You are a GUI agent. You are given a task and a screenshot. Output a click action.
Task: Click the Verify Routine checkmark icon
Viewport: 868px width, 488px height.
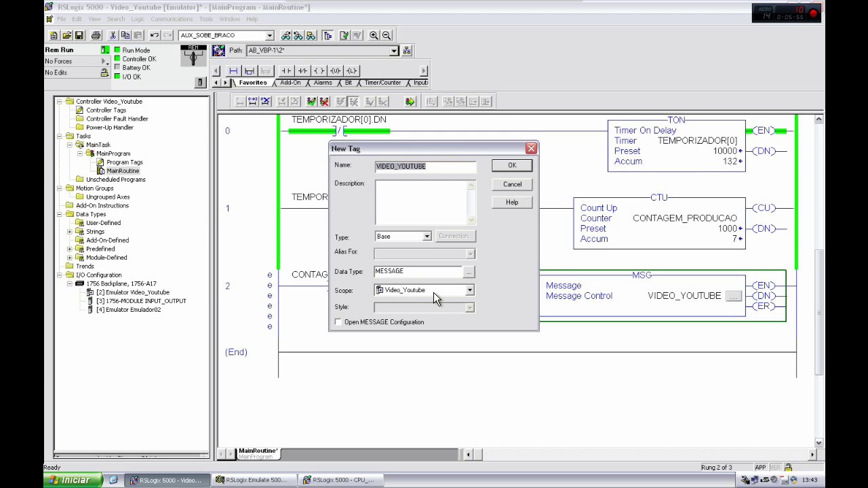click(x=344, y=35)
